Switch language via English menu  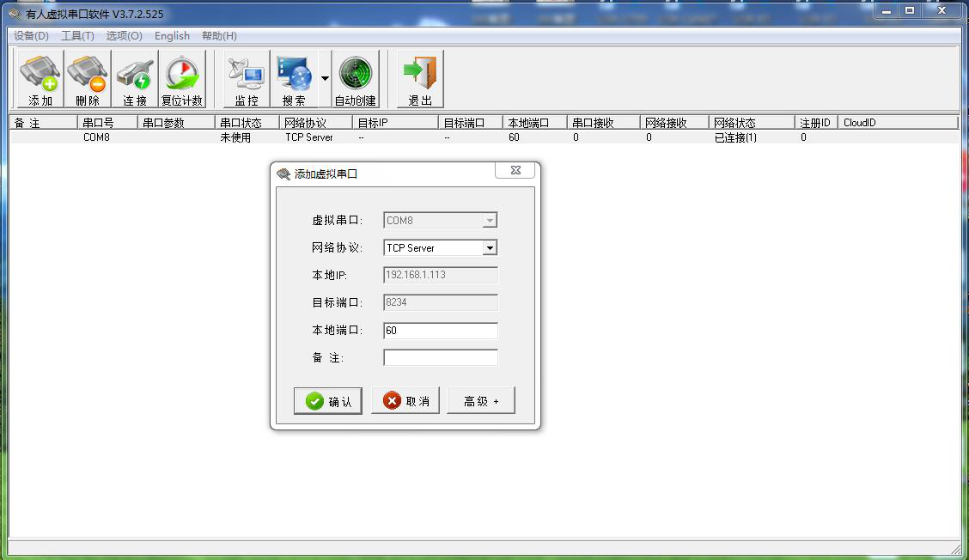click(x=172, y=36)
